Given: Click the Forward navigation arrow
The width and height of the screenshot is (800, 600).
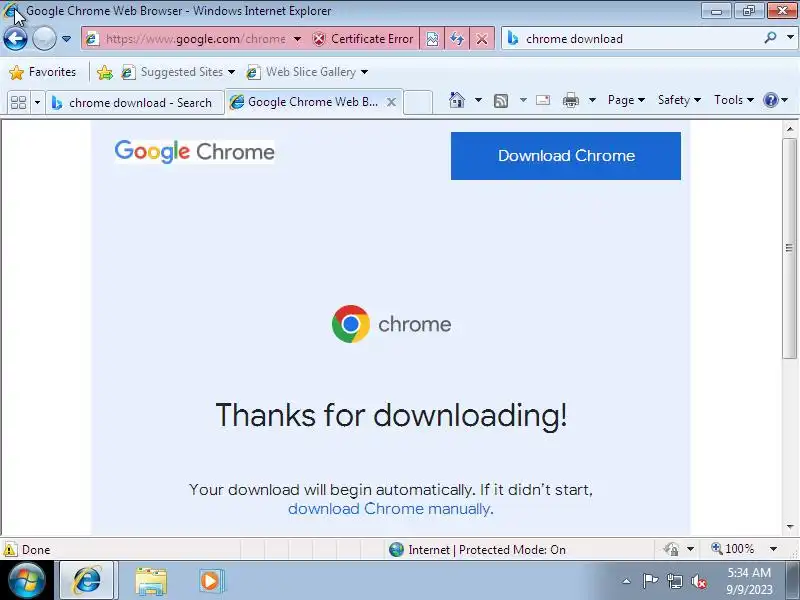Looking at the screenshot, I should [x=44, y=39].
